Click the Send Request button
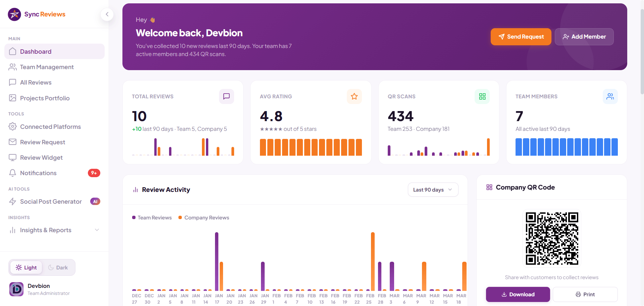 pos(521,37)
